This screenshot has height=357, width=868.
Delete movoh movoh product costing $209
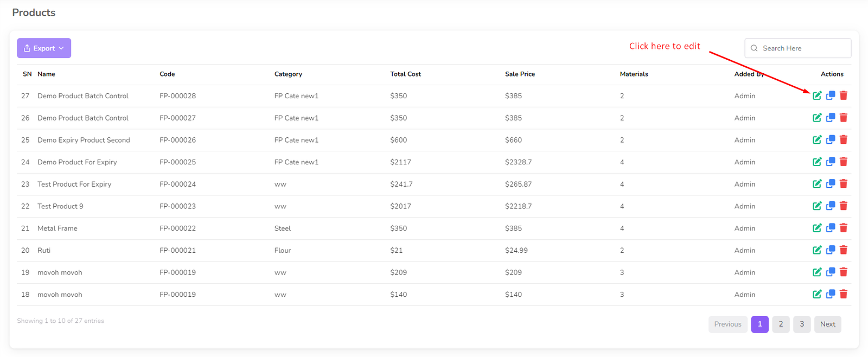(844, 272)
